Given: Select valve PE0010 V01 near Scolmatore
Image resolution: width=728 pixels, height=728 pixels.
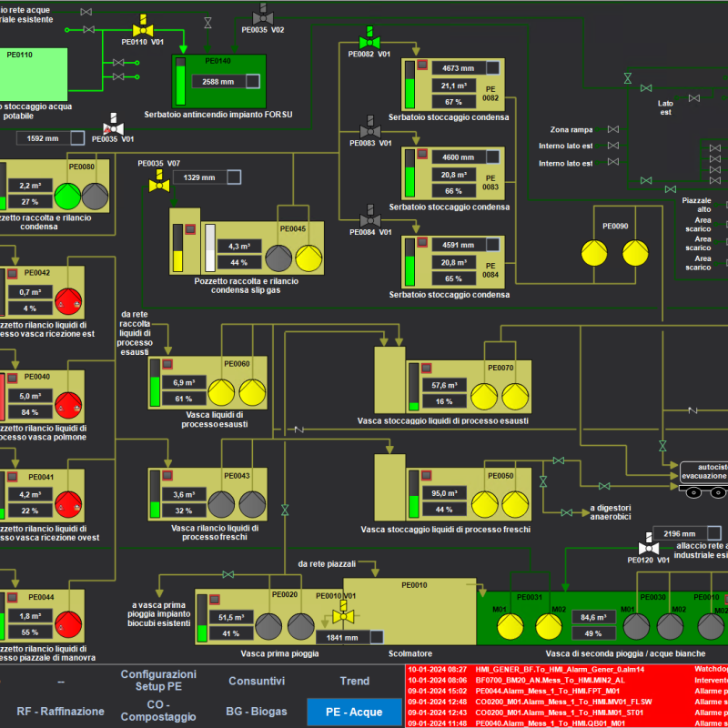Looking at the screenshot, I should pyautogui.click(x=343, y=612).
